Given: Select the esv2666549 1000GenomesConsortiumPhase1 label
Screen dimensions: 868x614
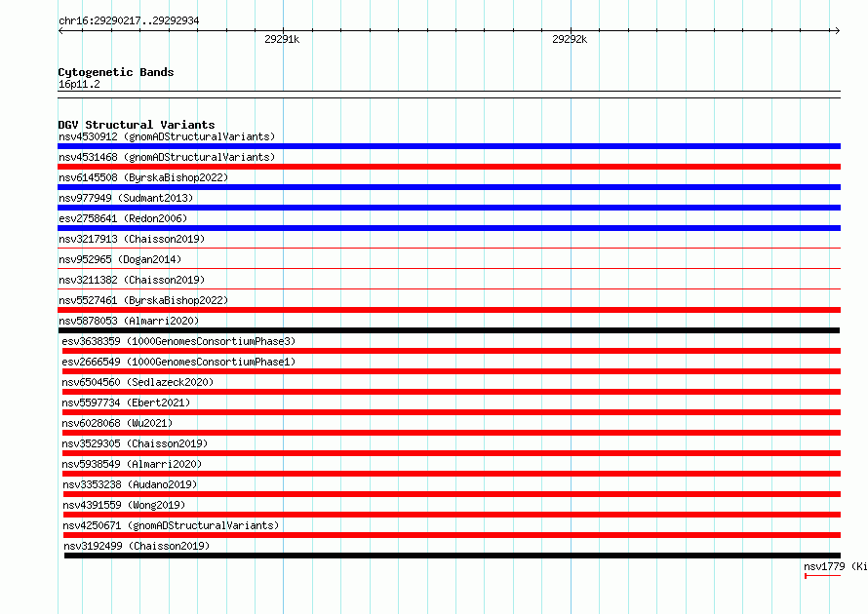Looking at the screenshot, I should point(178,362).
